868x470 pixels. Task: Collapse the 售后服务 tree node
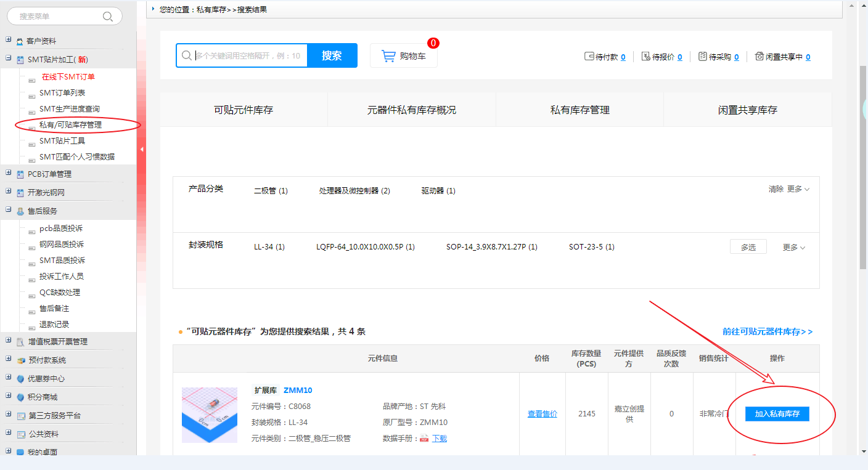click(x=9, y=211)
